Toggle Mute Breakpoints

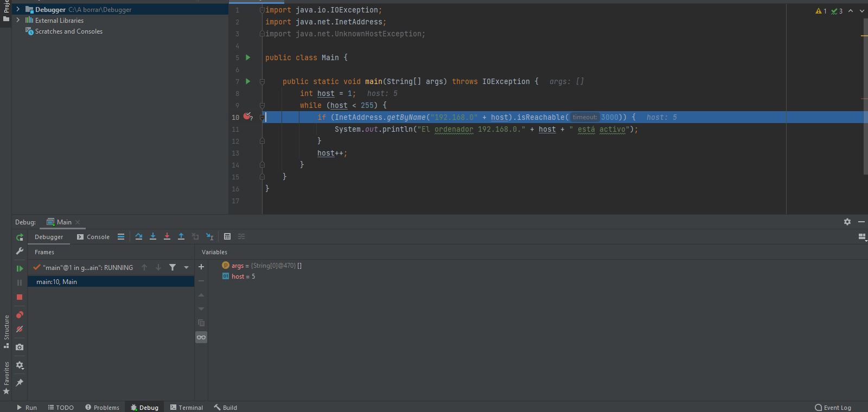[x=20, y=329]
